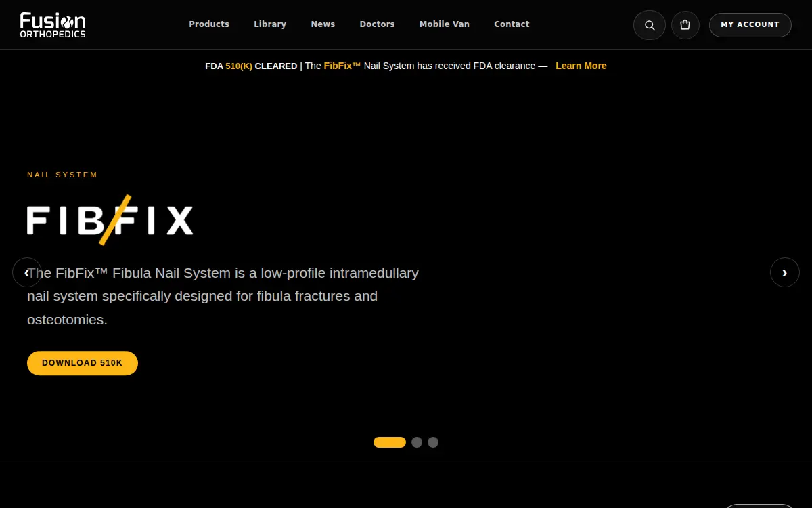Click the FibFix™ link in announcement
This screenshot has height=508, width=812.
coord(342,66)
